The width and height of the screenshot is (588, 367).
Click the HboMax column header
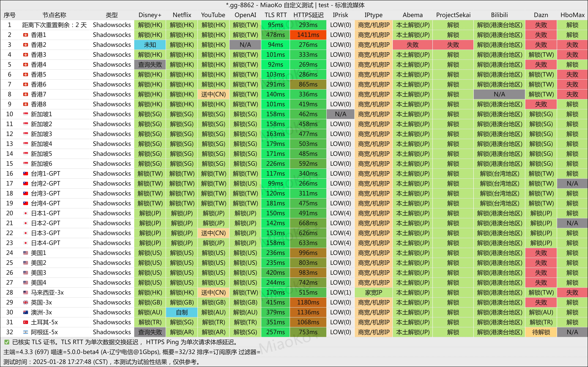coord(572,15)
